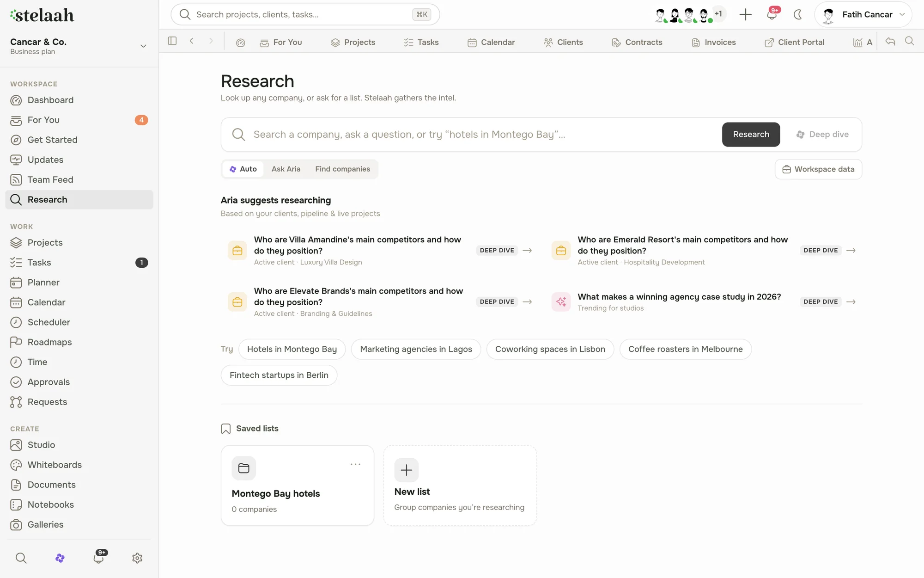
Task: Open the For You tab
Action: (x=280, y=43)
